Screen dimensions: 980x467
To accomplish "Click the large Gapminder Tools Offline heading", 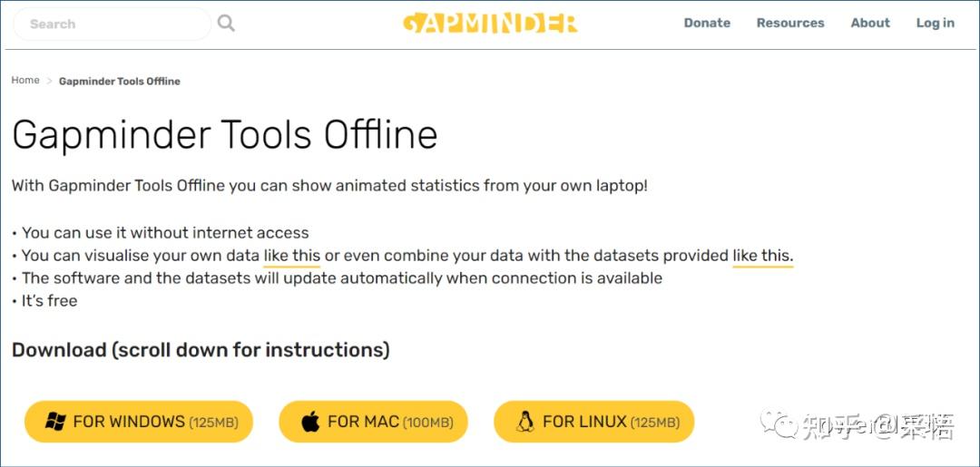I will [x=225, y=135].
